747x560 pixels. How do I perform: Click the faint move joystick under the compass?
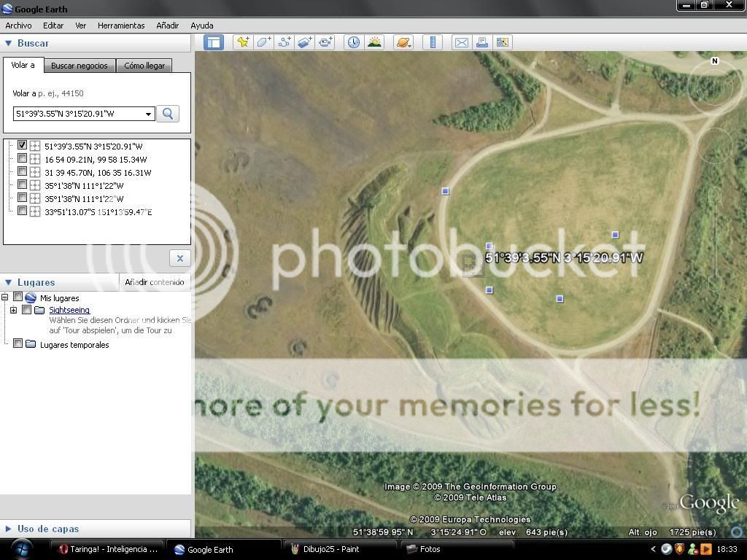click(714, 145)
